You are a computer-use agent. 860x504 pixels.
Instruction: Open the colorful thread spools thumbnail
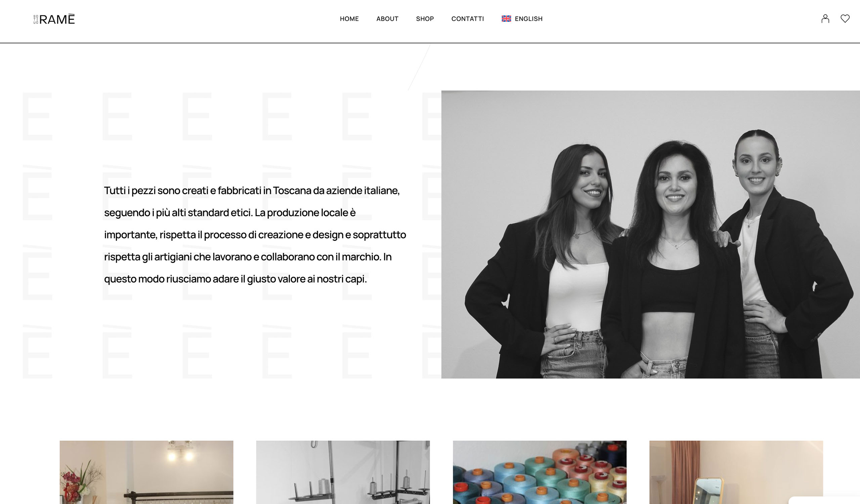540,472
